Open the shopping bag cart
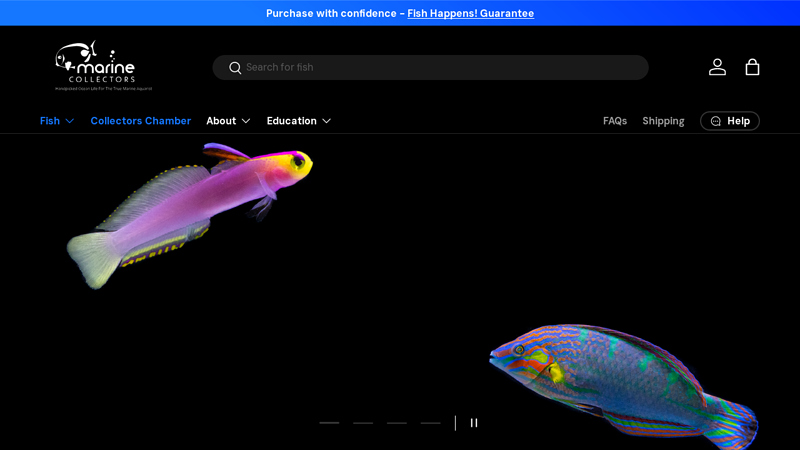The image size is (800, 450). coord(752,67)
